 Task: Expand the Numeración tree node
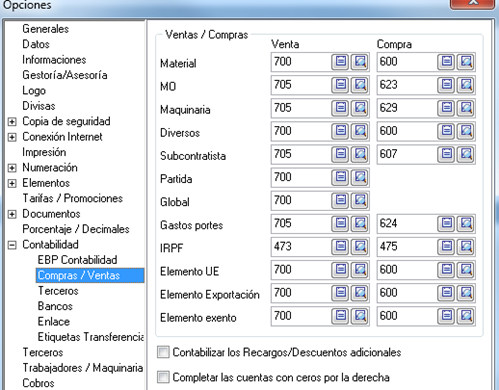tap(12, 168)
